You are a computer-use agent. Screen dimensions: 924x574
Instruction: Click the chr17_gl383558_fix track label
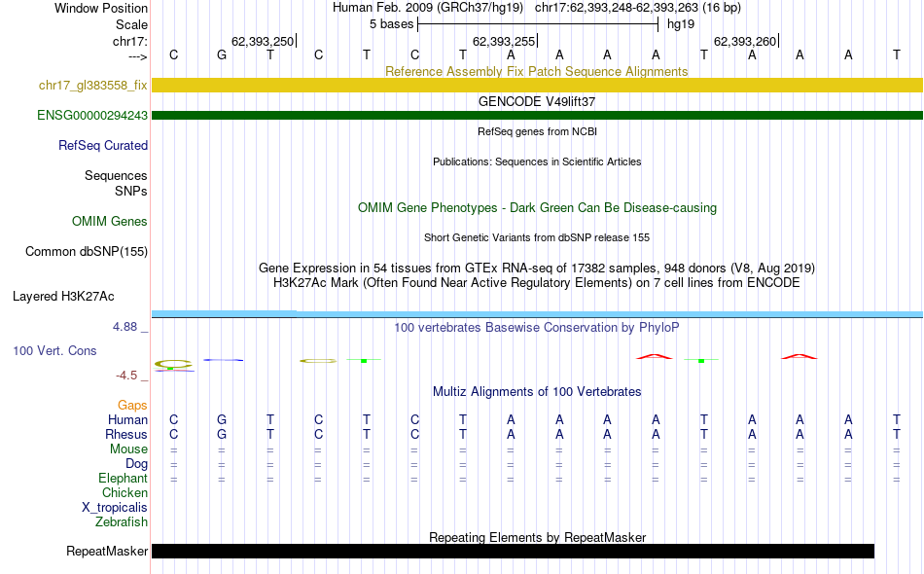93,85
